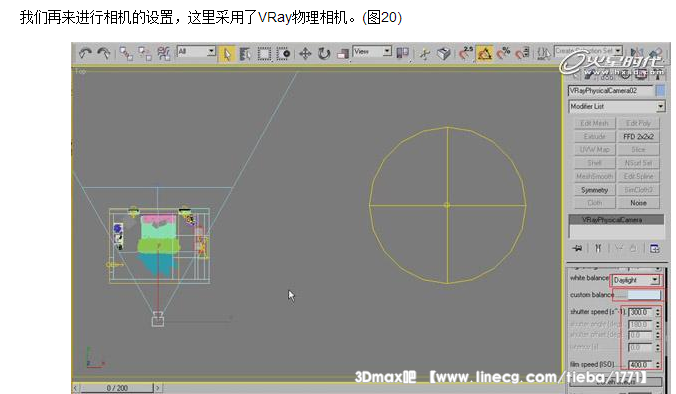
Task: Click the Shell modifier button
Action: 594,163
